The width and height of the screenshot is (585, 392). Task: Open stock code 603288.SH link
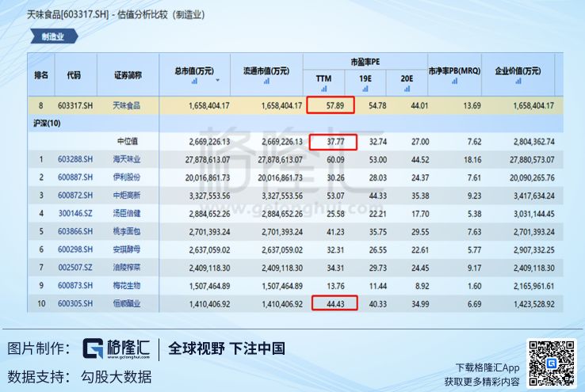point(75,160)
